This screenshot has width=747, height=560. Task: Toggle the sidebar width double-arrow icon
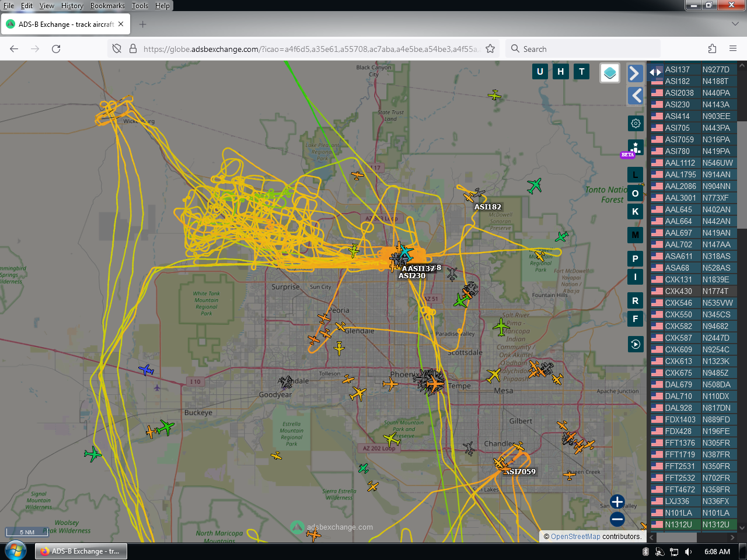(x=655, y=72)
